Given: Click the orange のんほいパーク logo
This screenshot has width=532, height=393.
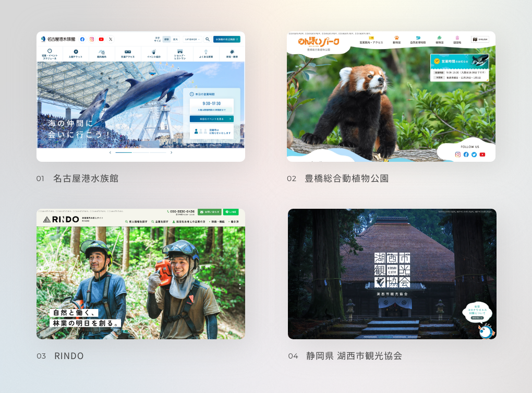Looking at the screenshot, I should coord(319,42).
